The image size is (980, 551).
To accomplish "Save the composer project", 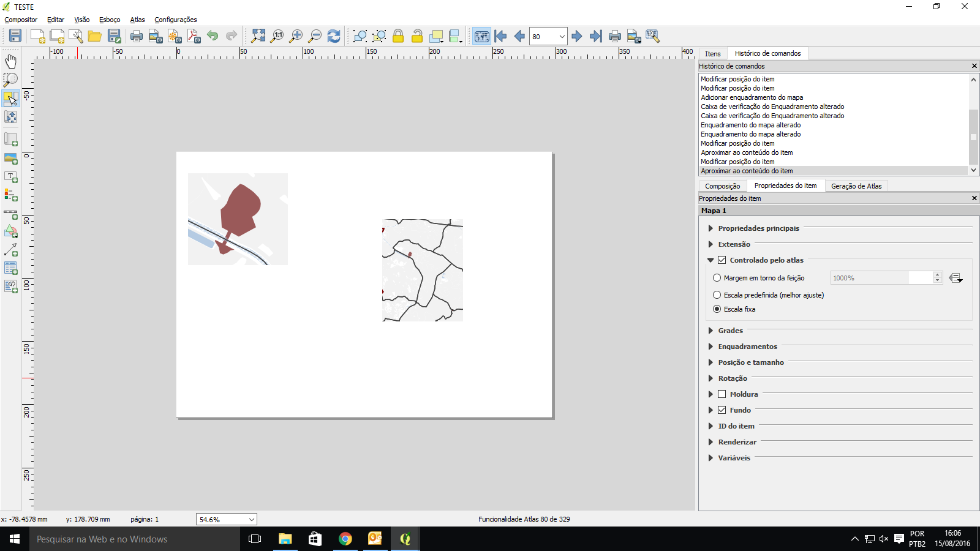I will [15, 36].
